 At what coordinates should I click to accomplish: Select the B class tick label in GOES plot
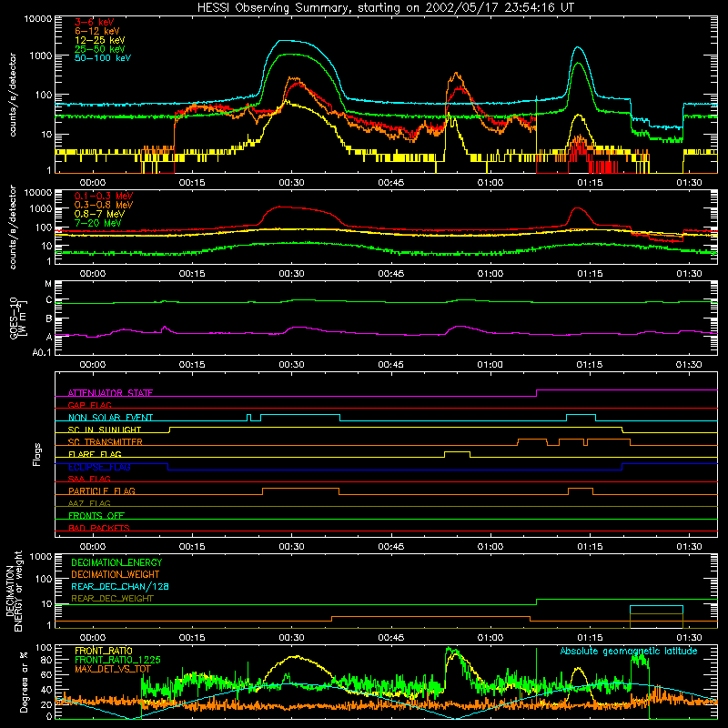(x=49, y=319)
